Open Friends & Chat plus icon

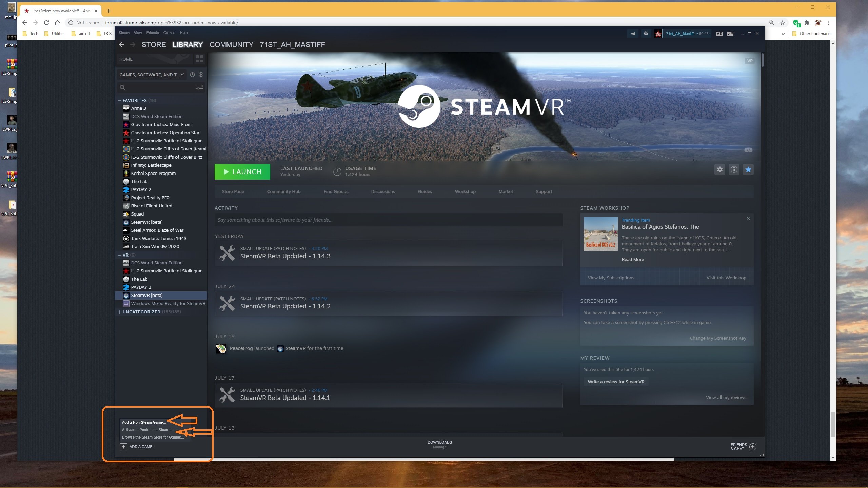753,447
